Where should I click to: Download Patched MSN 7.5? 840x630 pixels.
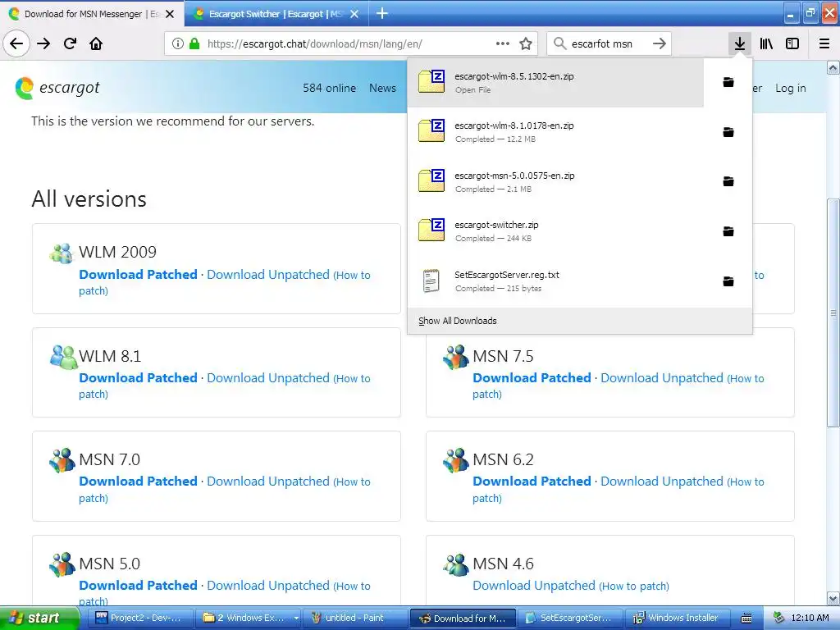(532, 377)
